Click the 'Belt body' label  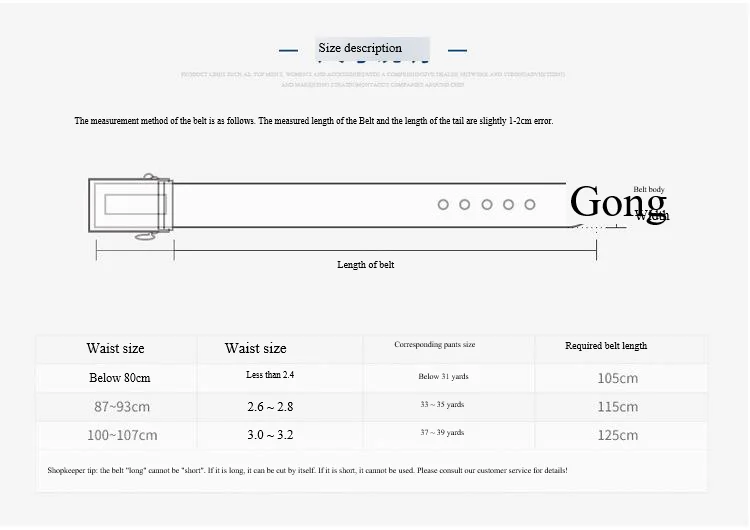click(x=649, y=189)
